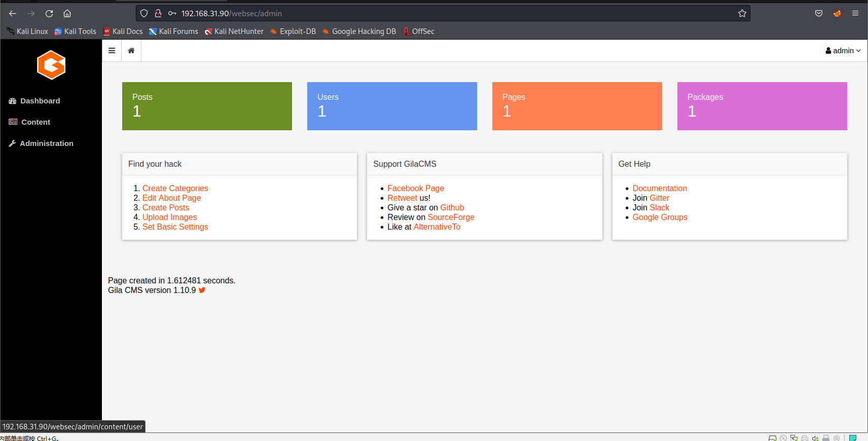Open the SourceForge review link
Image resolution: width=868 pixels, height=441 pixels.
451,217
